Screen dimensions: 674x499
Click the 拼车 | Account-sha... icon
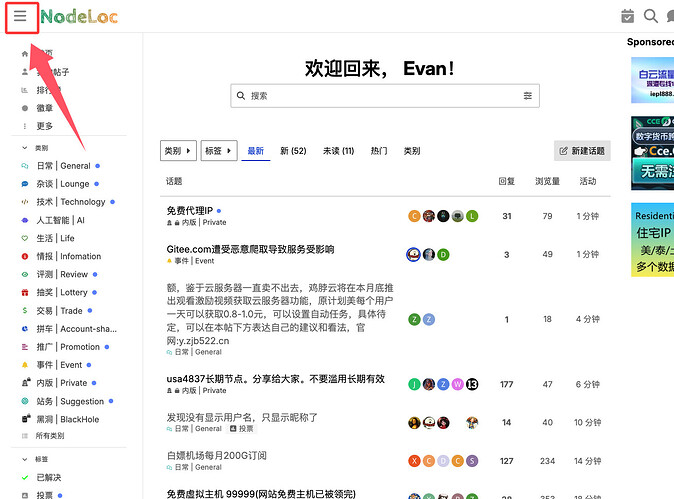(x=25, y=329)
